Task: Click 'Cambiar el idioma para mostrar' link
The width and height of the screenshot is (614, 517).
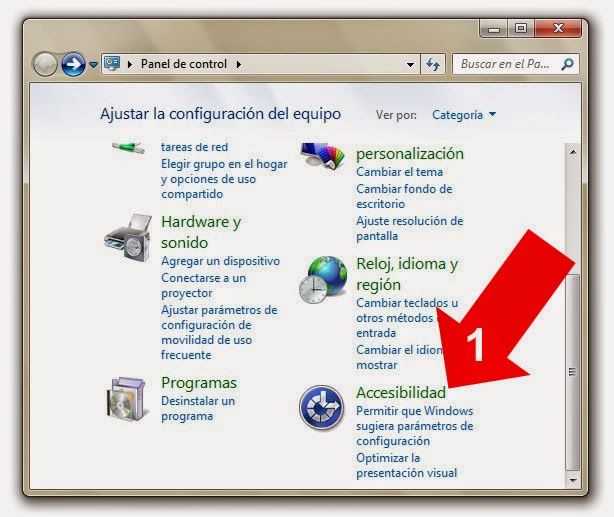Action: pos(399,357)
